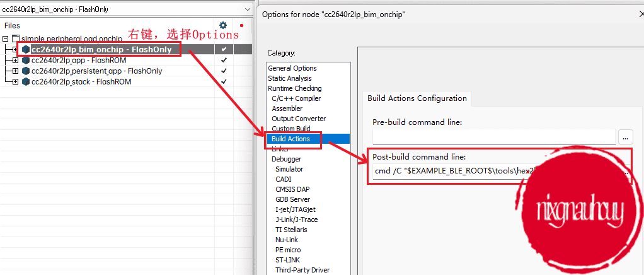
Task: Click the Pre-build command line field
Action: click(493, 136)
